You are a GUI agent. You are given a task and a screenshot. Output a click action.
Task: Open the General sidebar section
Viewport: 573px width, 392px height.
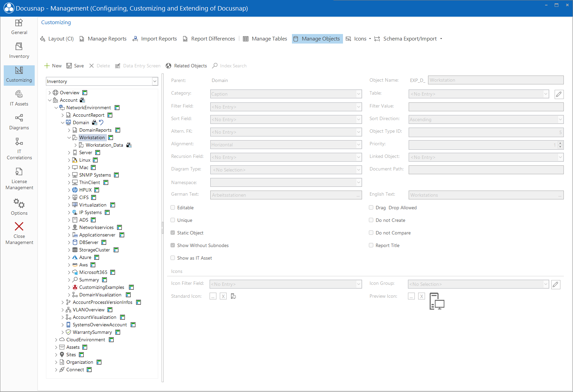tap(19, 27)
